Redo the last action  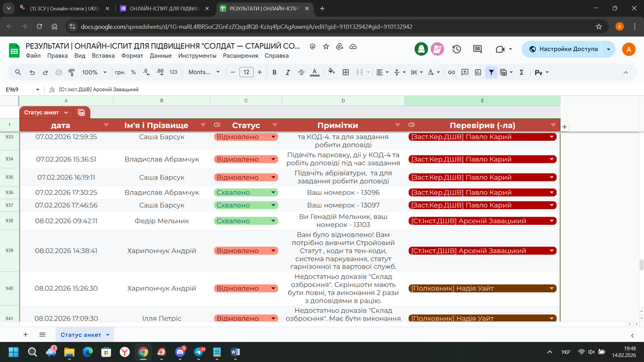tap(45, 72)
